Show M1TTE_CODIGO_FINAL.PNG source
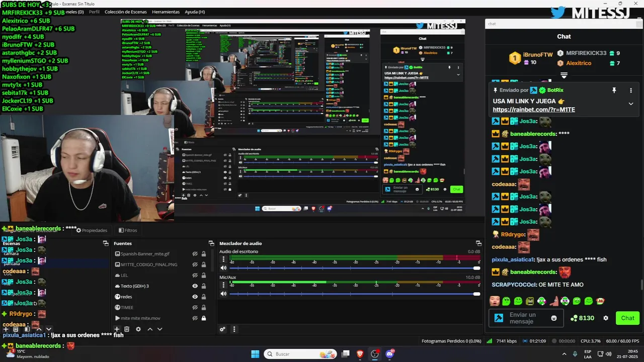 click(195, 264)
